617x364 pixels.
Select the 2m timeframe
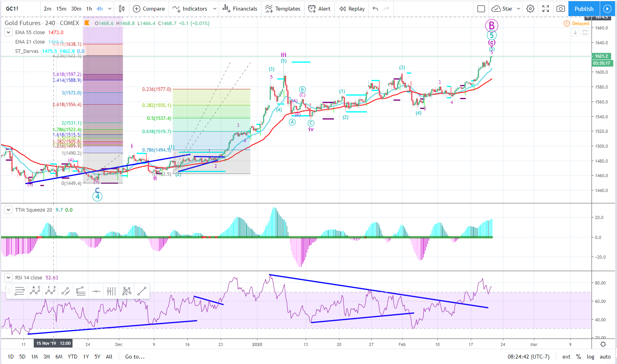47,9
